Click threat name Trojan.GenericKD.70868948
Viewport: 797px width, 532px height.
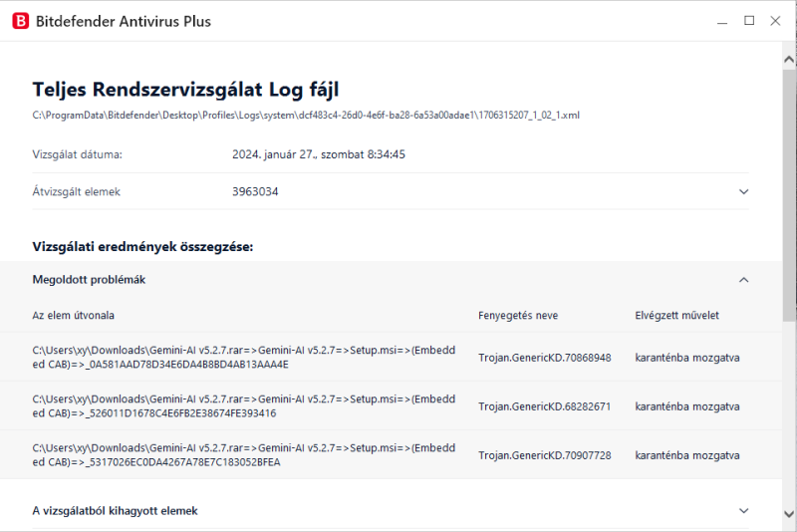click(x=544, y=358)
